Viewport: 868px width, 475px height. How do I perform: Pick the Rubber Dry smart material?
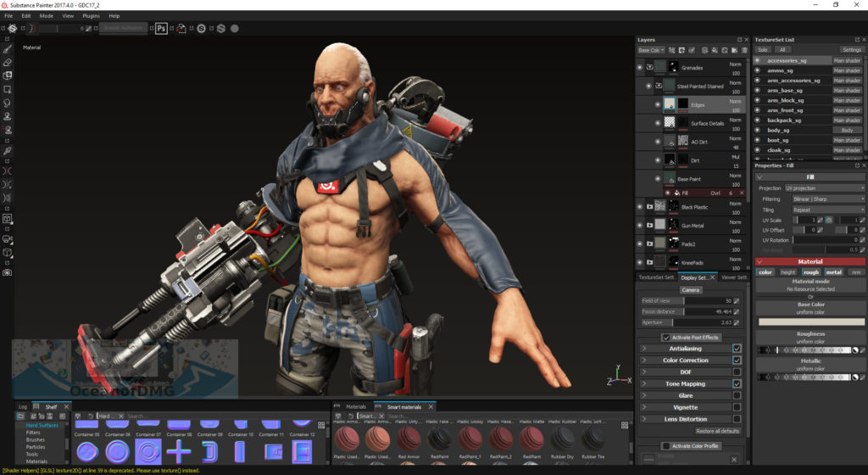pyautogui.click(x=563, y=441)
